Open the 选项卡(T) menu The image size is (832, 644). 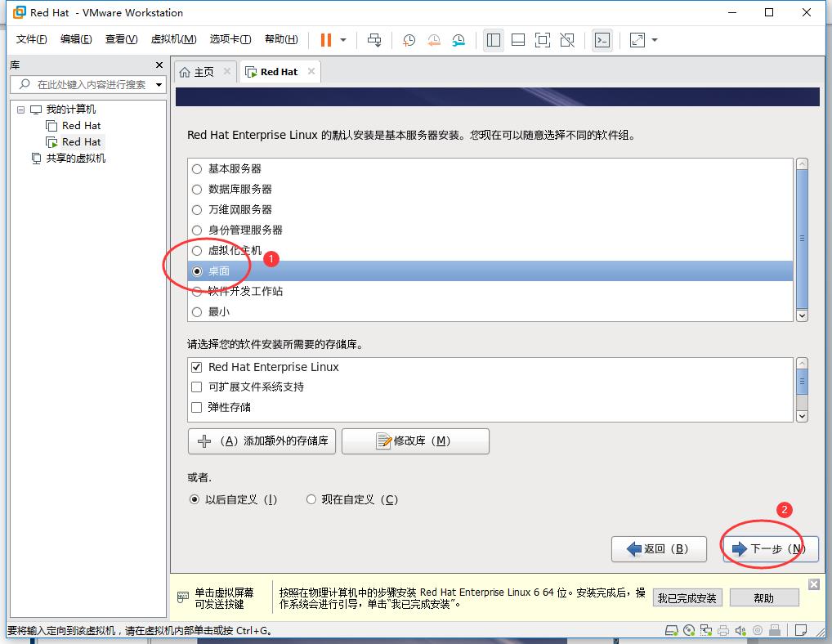[230, 39]
